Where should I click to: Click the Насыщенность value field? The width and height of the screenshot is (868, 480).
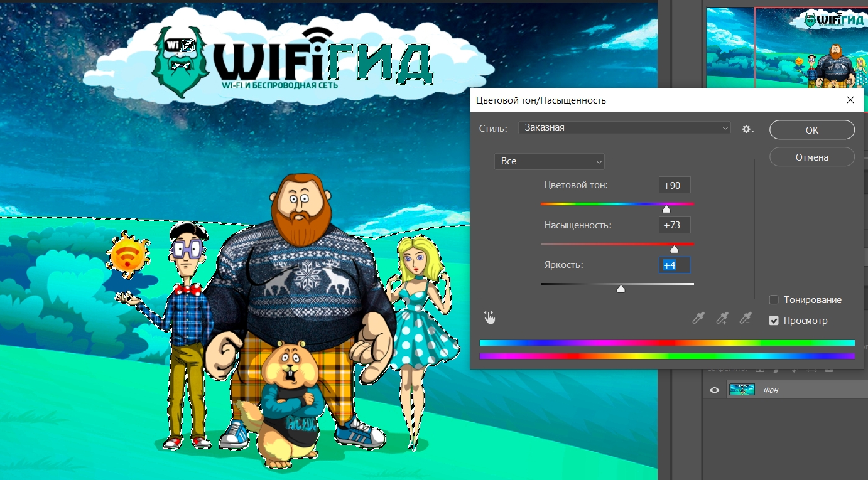[x=675, y=225]
